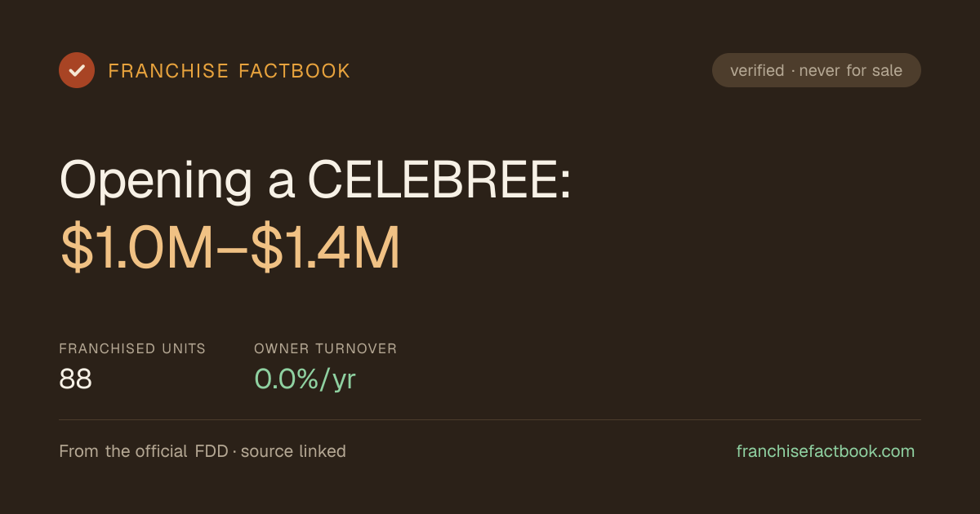Visit the franchisefactbook.com link
This screenshot has width=980, height=514.
coord(826,451)
